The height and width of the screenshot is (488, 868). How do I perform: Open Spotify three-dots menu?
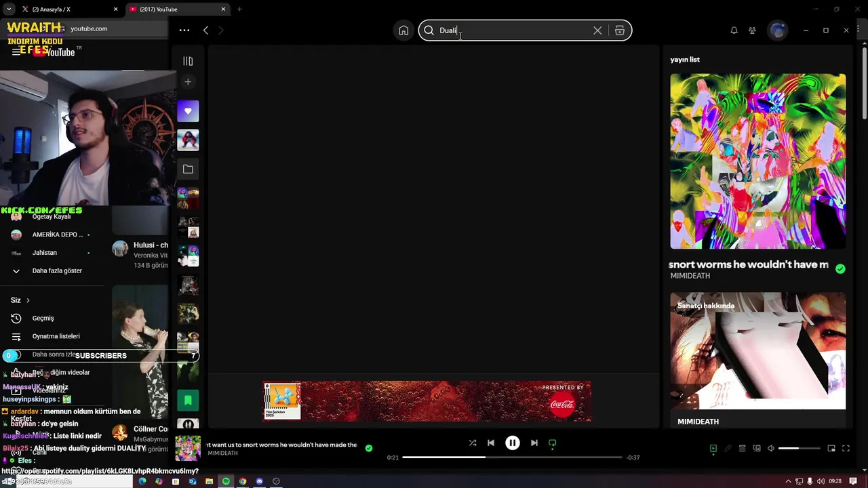click(184, 30)
